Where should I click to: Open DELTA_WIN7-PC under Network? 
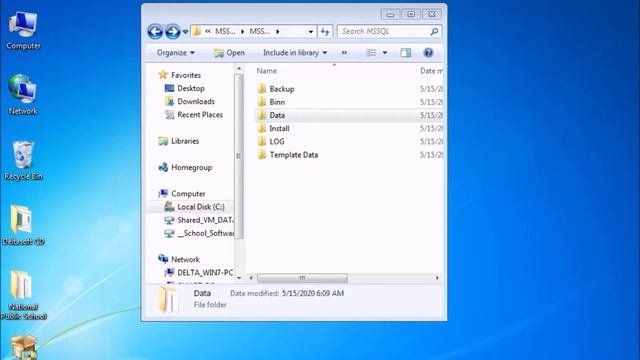[199, 272]
